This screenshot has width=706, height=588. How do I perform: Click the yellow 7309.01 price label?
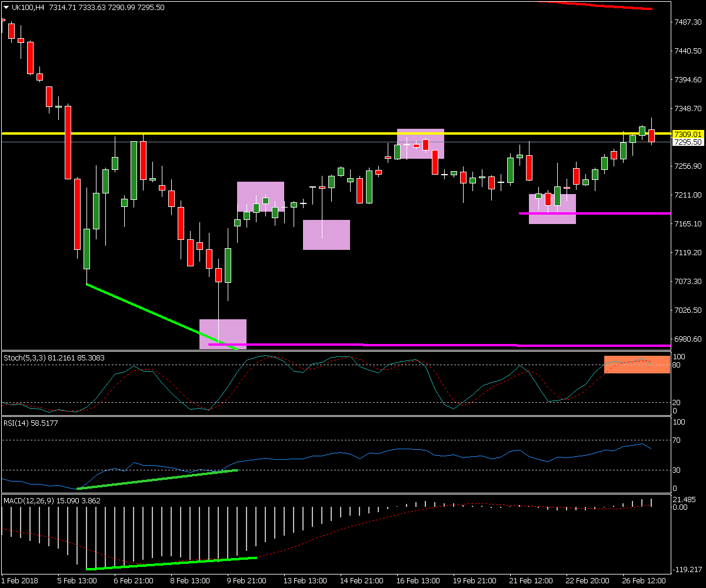click(688, 134)
